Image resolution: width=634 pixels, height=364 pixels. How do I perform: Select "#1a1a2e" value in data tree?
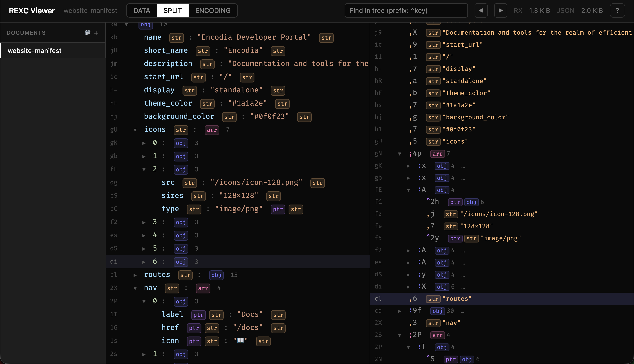pos(247,103)
